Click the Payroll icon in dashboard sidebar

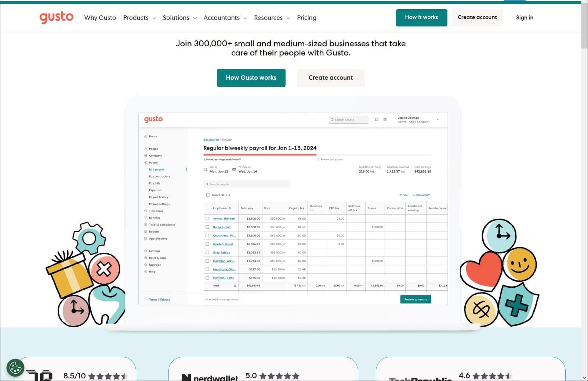point(146,162)
